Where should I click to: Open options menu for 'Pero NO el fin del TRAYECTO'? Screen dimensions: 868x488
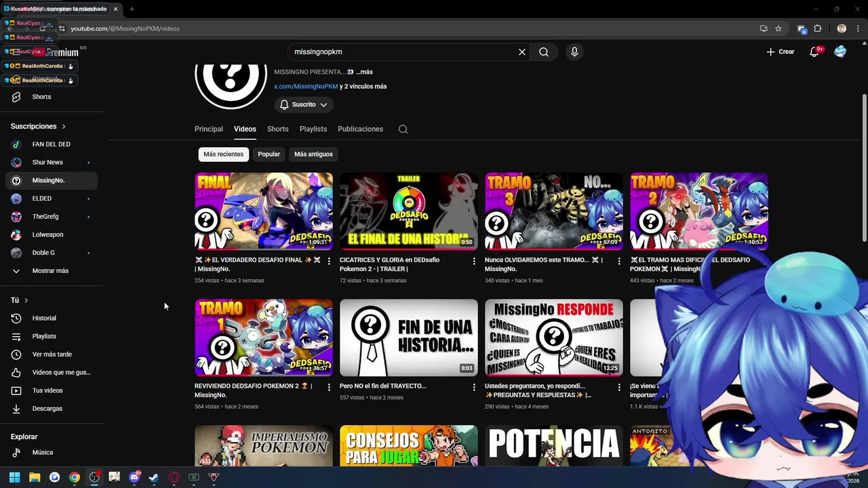474,387
